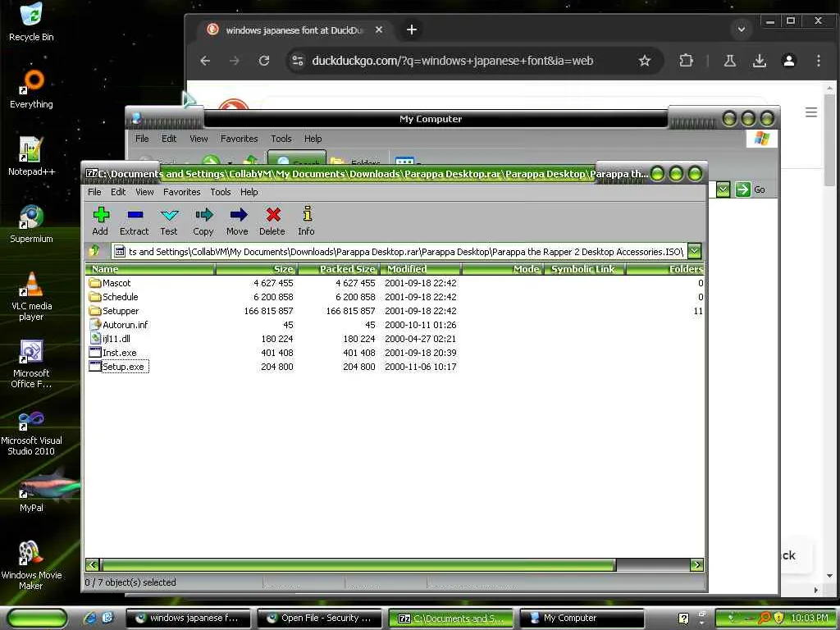This screenshot has height=630, width=840.
Task: Select the VLC media player icon
Action: point(31,296)
